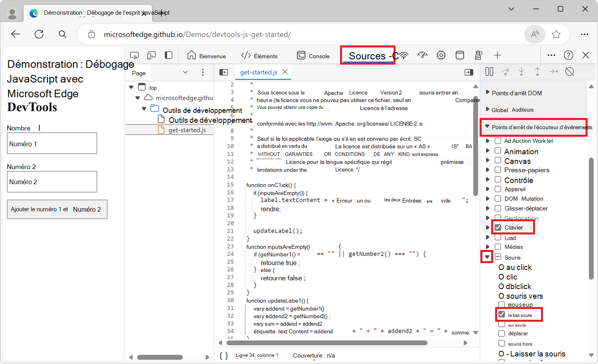Select the Sources tab
Viewport: 598px width, 364px height.
[367, 55]
